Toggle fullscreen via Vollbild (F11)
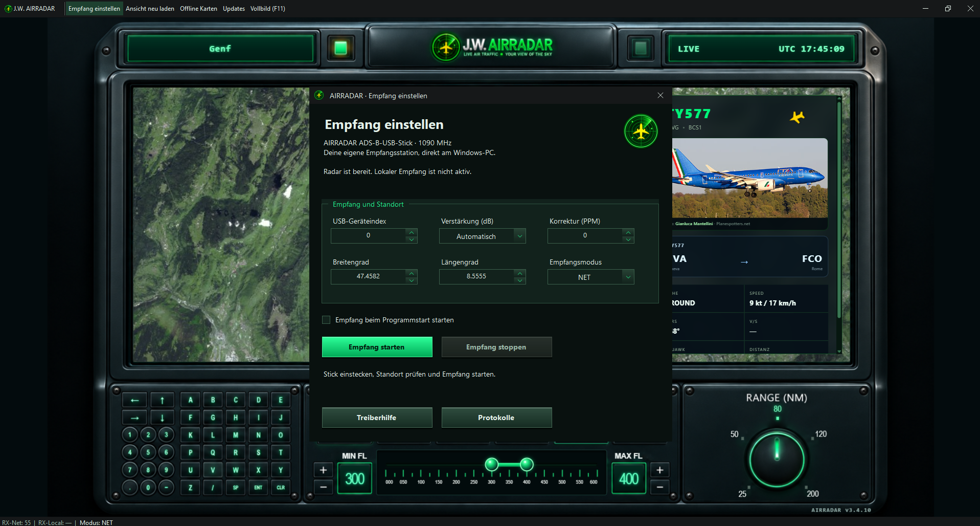This screenshot has height=526, width=980. click(x=268, y=9)
